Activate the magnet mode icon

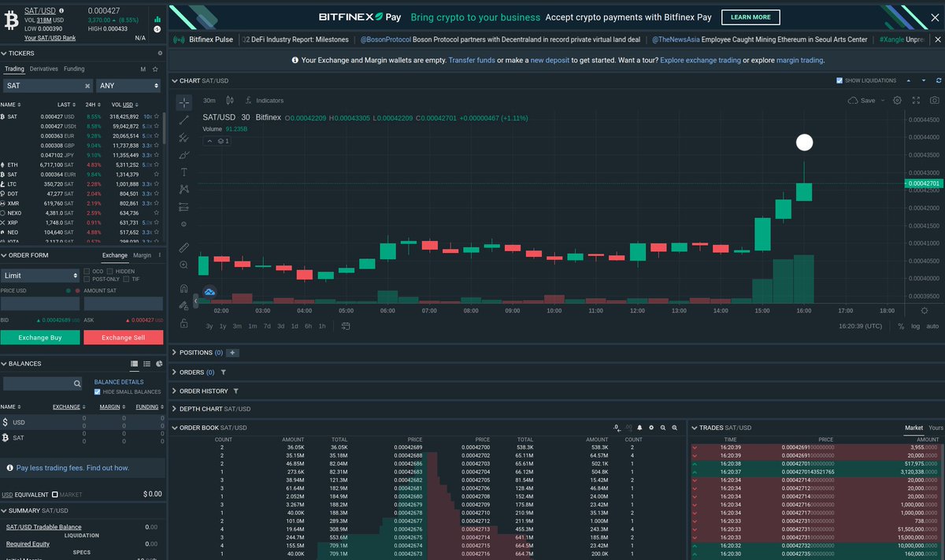183,288
